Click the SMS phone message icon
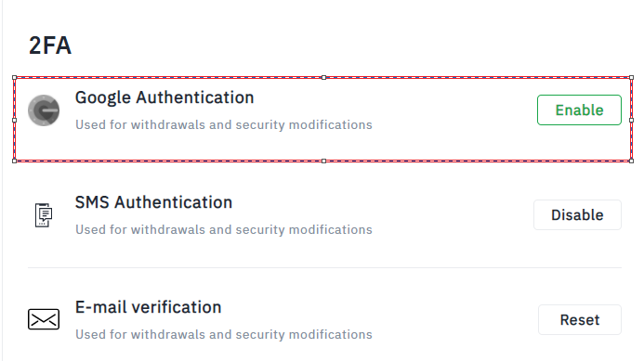Screen dimensions: 644x361 tap(44, 215)
